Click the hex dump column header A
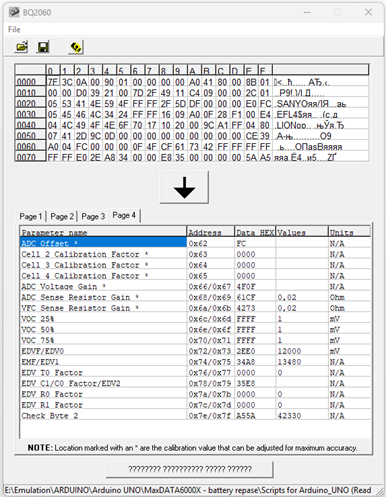This screenshot has width=386, height=497. pyautogui.click(x=194, y=71)
